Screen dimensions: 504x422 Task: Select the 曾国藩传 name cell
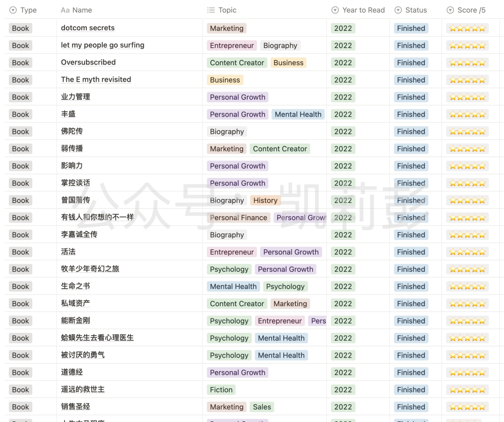(130, 200)
